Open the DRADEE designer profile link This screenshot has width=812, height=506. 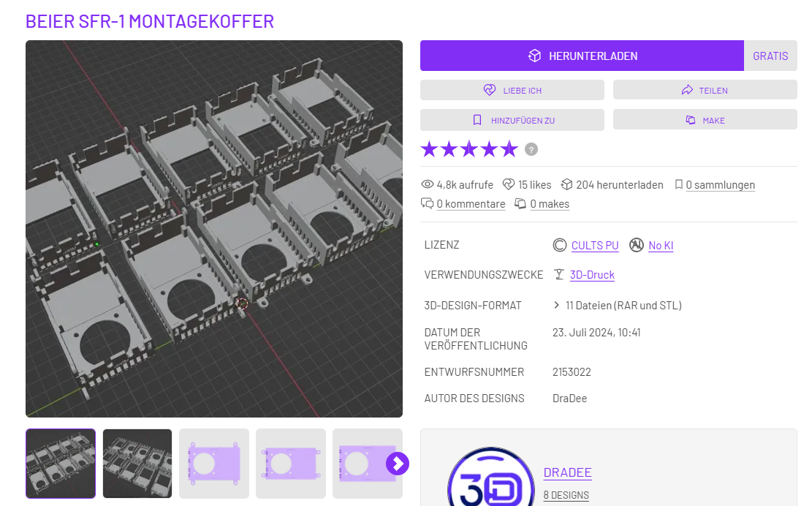[x=568, y=472]
